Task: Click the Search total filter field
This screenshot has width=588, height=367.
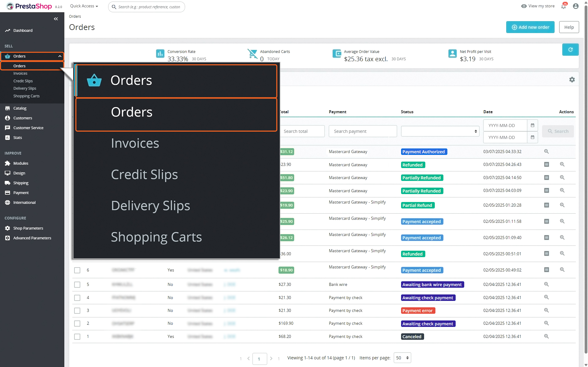Action: pos(302,131)
